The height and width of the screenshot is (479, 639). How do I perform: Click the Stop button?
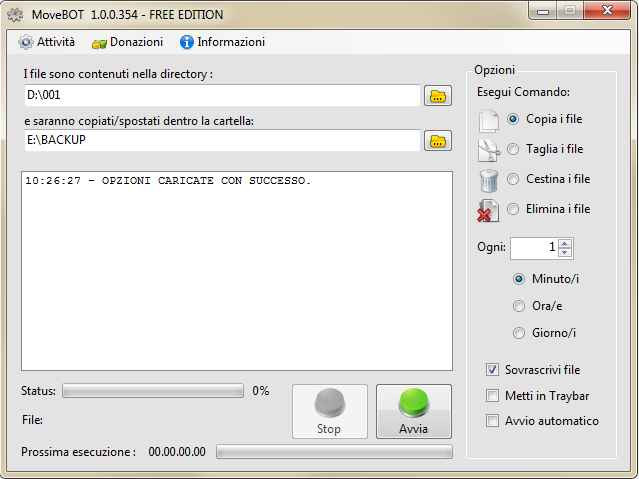pyautogui.click(x=329, y=411)
